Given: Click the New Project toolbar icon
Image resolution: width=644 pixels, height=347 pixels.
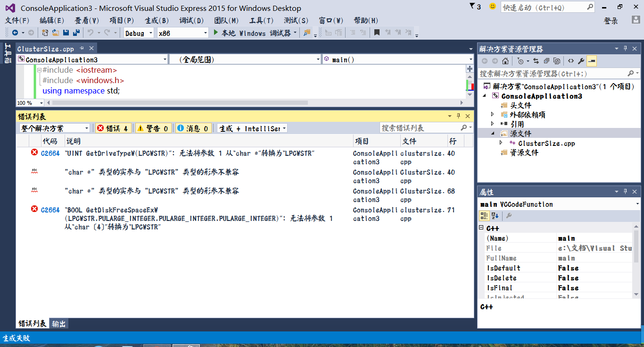Looking at the screenshot, I should (45, 33).
